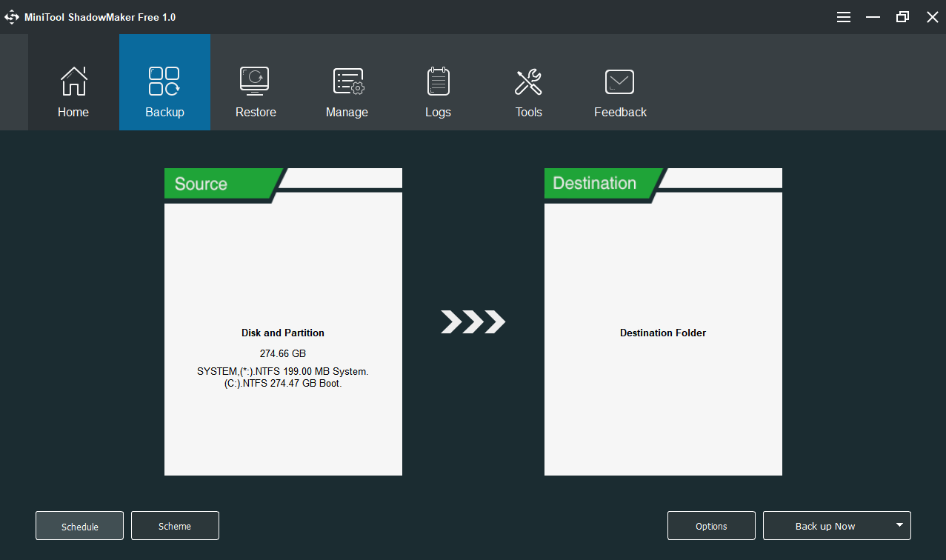
Task: Click the Schedule button
Action: 79,526
